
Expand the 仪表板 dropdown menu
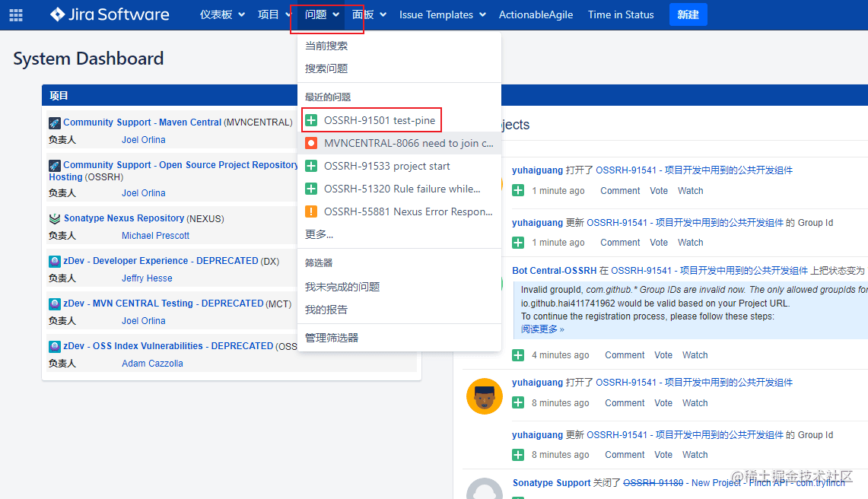tap(222, 14)
